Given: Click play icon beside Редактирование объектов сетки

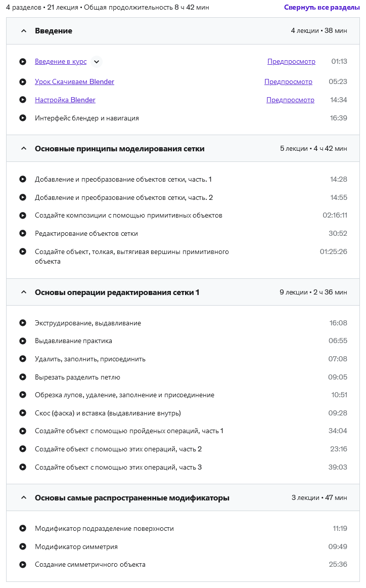Looking at the screenshot, I should 23,234.
